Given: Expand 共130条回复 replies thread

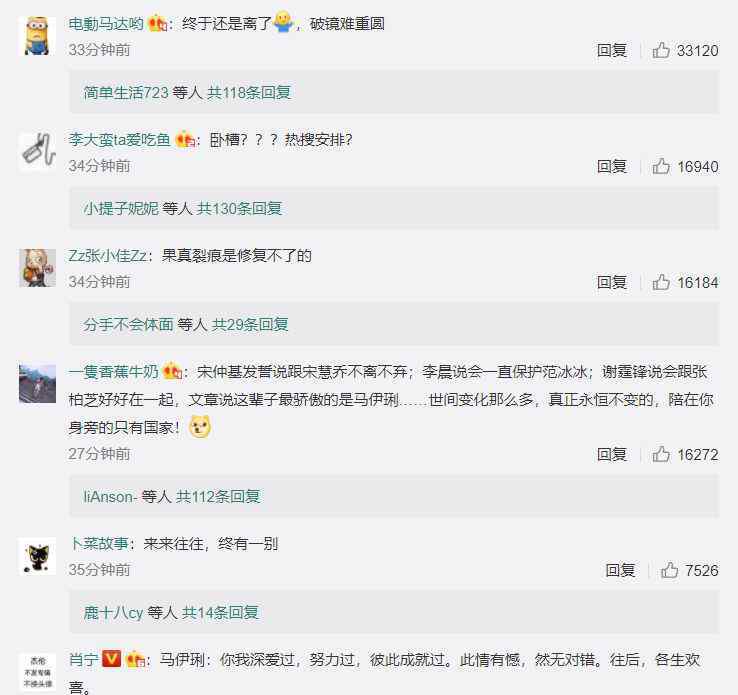Looking at the screenshot, I should click(239, 208).
